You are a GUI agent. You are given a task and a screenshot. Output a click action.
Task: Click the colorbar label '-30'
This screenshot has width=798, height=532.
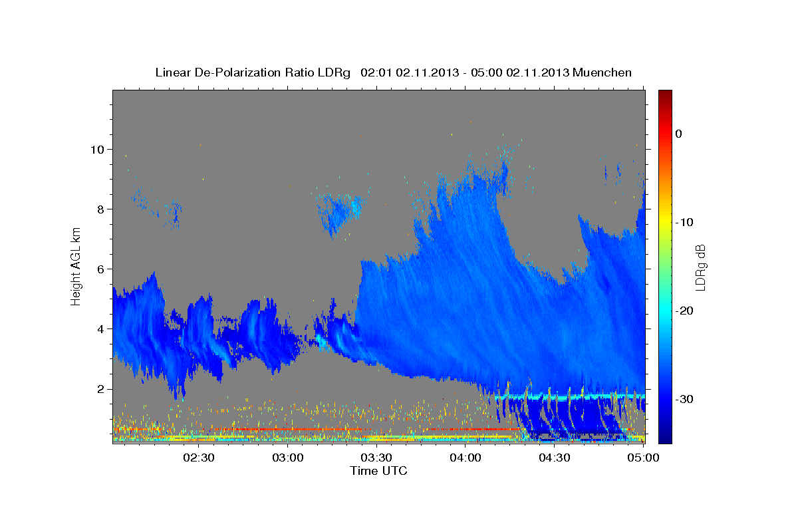(685, 399)
